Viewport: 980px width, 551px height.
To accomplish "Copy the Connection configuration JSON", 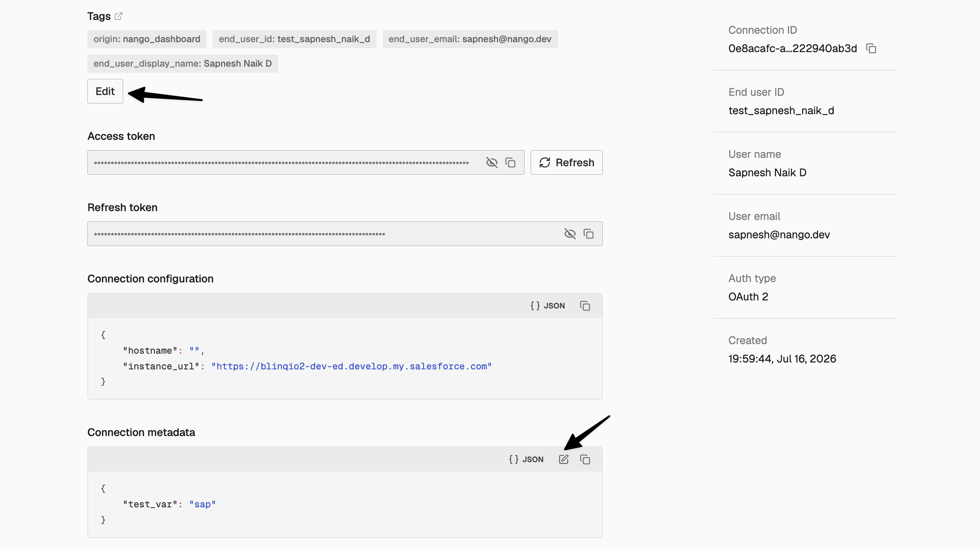I will coord(585,306).
